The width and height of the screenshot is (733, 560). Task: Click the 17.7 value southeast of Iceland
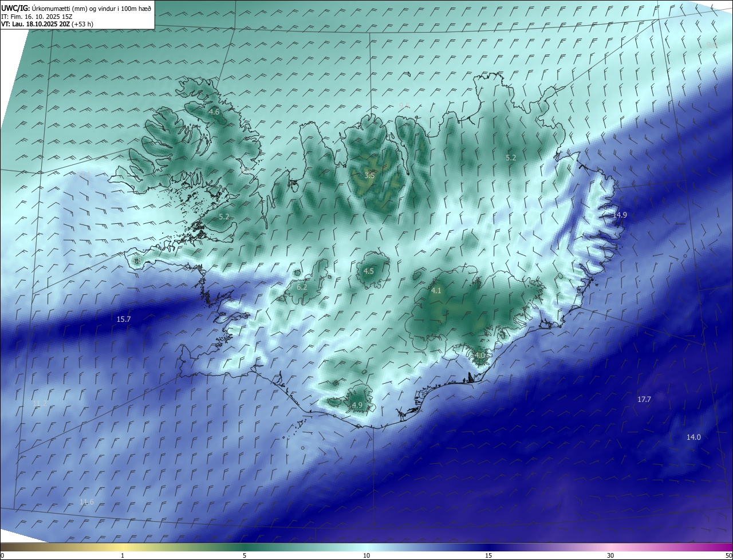click(x=644, y=399)
